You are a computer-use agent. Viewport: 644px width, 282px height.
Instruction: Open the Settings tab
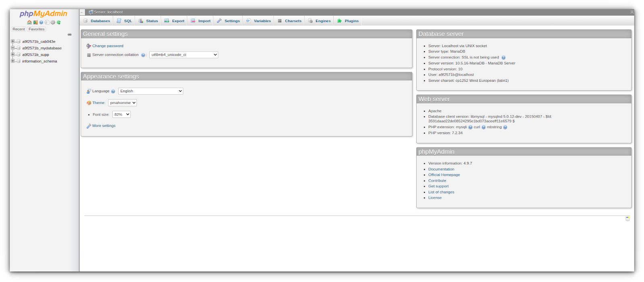tap(228, 21)
